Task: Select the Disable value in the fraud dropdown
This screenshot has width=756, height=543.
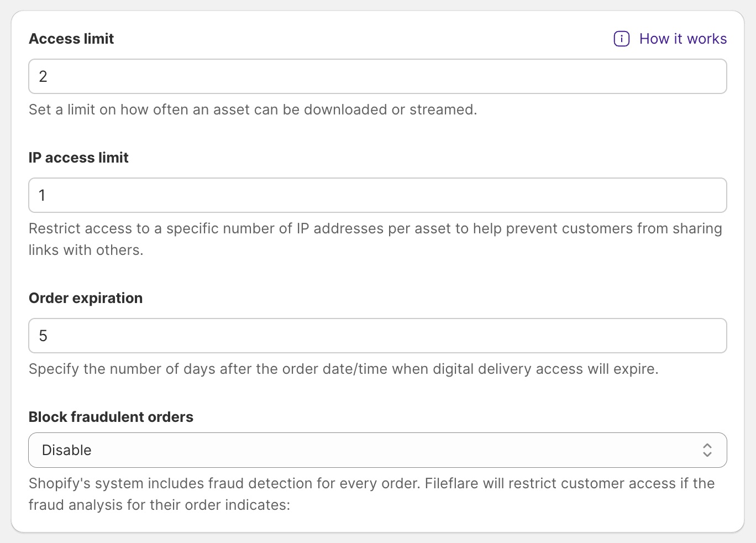Action: click(x=67, y=450)
